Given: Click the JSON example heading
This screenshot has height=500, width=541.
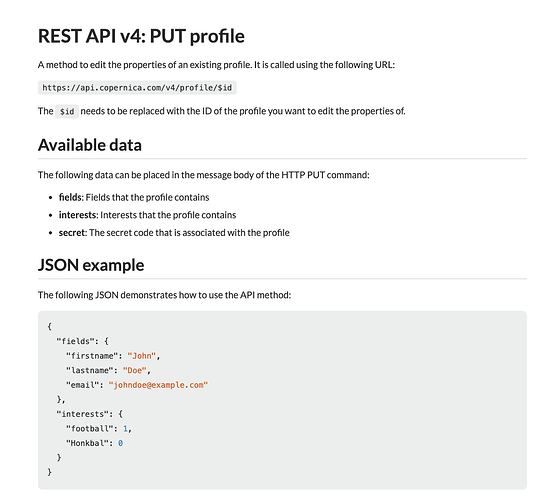Looking at the screenshot, I should click(91, 265).
